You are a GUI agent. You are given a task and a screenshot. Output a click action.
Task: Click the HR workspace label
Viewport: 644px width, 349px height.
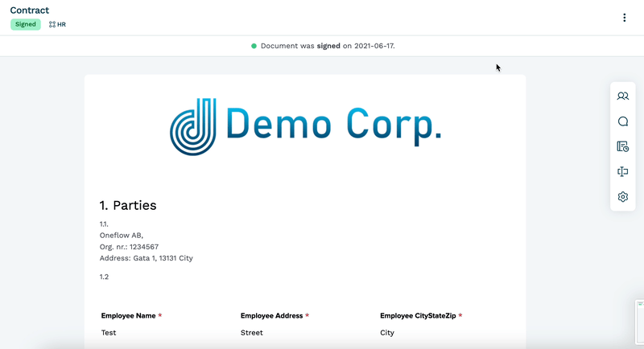point(62,25)
